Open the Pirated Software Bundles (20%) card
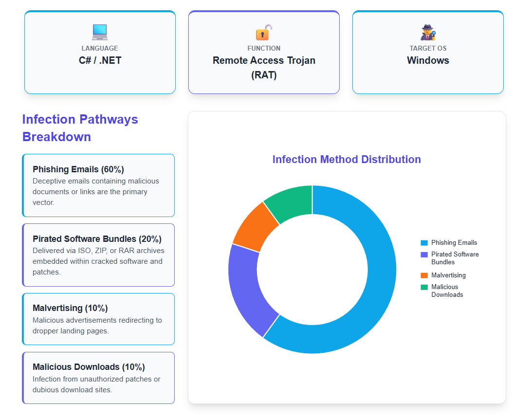The image size is (528, 420). 99,255
